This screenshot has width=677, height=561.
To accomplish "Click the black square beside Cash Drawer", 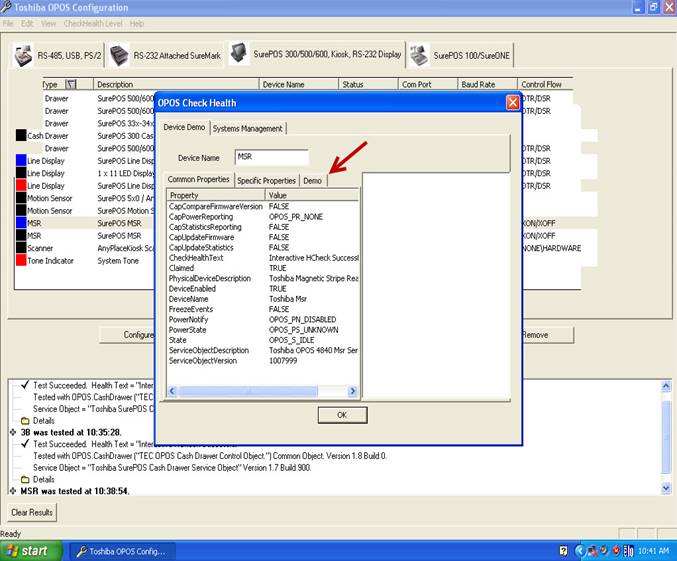I will 21,135.
